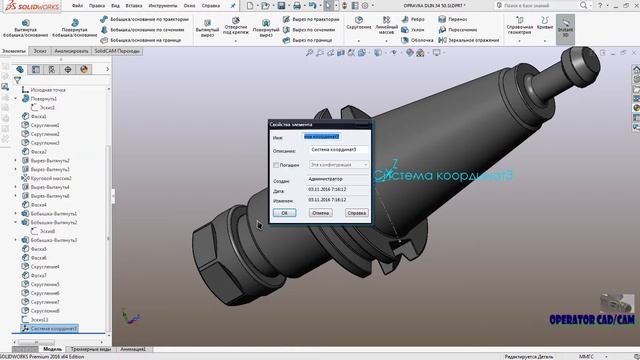640x360 pixels.
Task: Open the Вставка menu
Action: [x=134, y=6]
